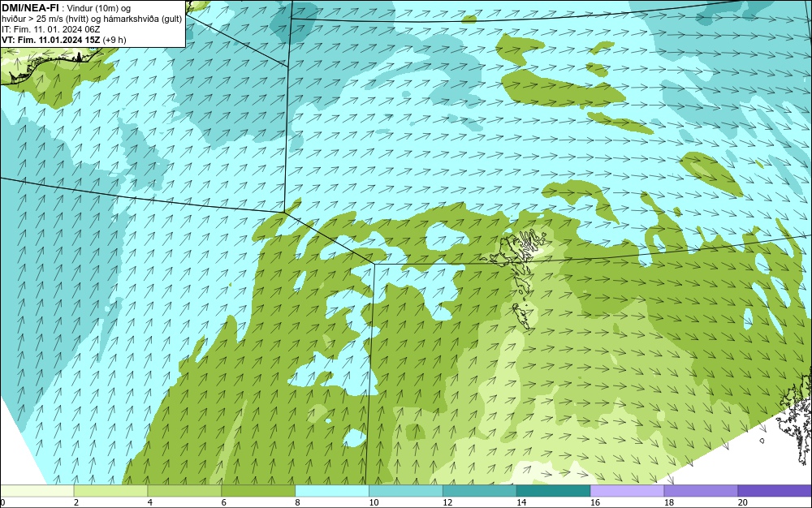Click the 4–6 m/s green legend swatch
Image resolution: width=812 pixels, height=508 pixels.
(x=184, y=490)
